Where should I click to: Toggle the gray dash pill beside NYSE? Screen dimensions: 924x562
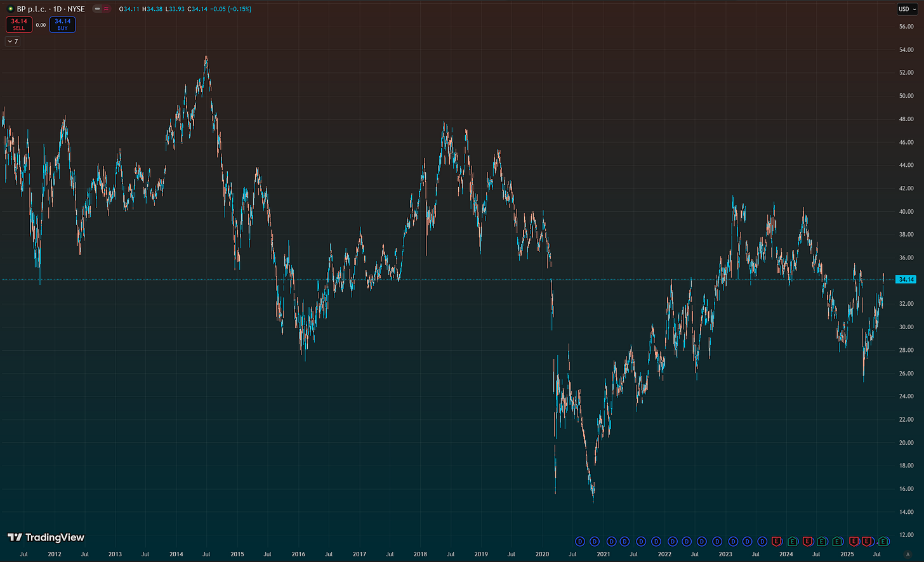point(96,9)
